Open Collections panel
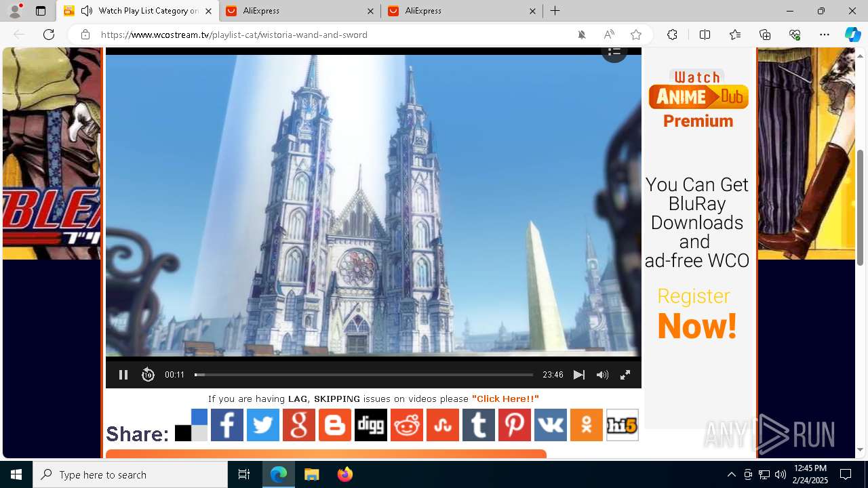 coord(765,35)
